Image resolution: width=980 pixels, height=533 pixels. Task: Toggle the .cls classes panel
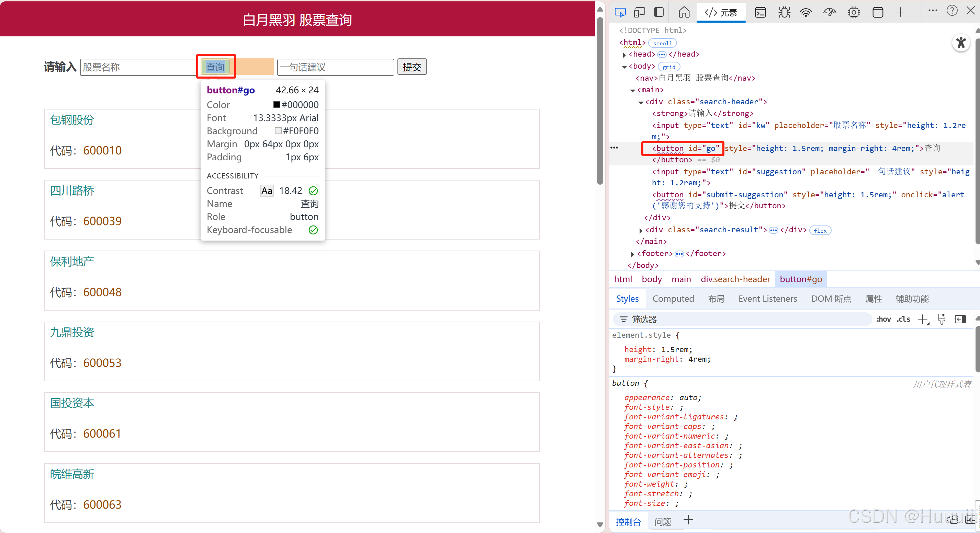903,319
